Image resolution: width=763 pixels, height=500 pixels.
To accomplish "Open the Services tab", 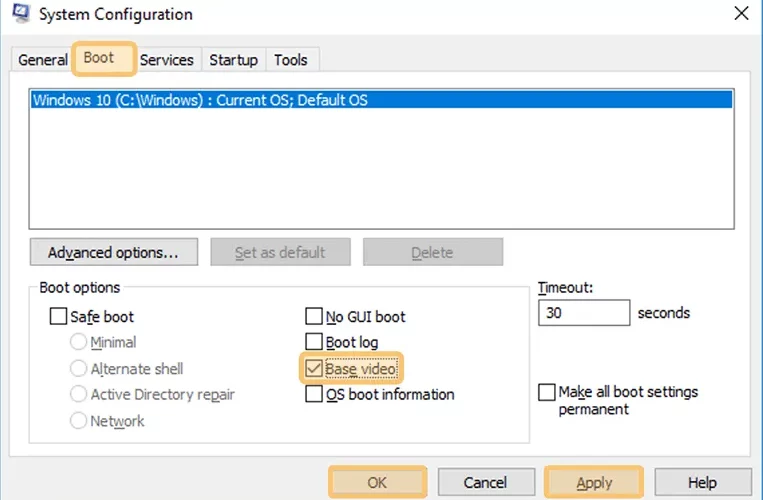I will [166, 60].
